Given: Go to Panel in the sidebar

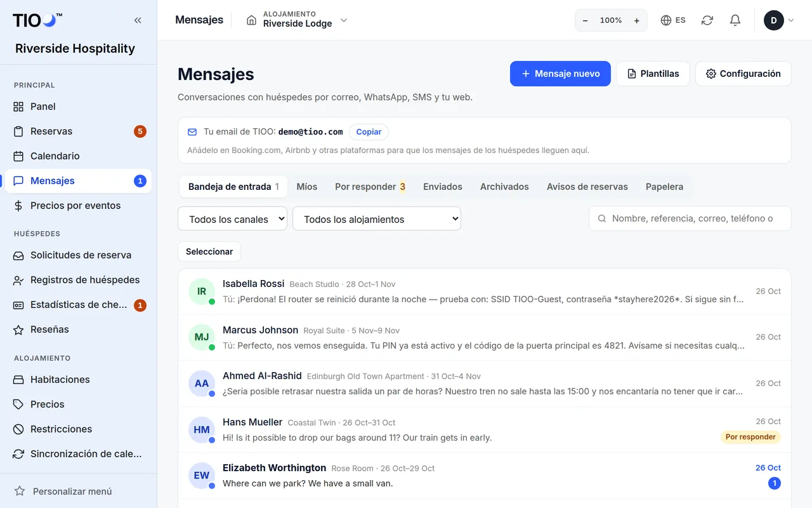Looking at the screenshot, I should (x=78, y=107).
